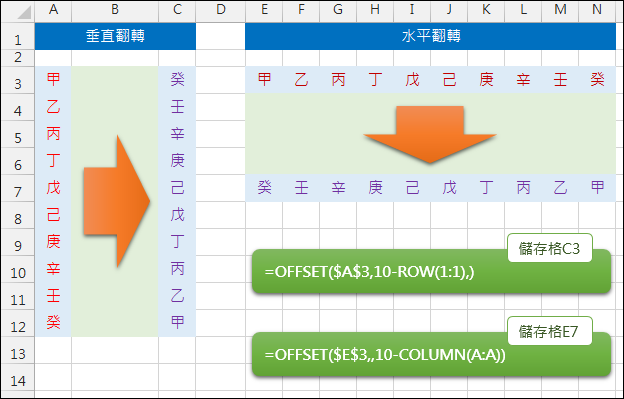The image size is (624, 399).
Task: Select row 5 header
Action: (x=18, y=134)
